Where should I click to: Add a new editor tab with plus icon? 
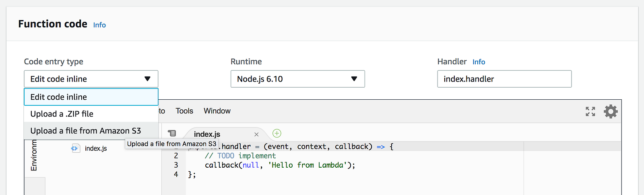277,133
